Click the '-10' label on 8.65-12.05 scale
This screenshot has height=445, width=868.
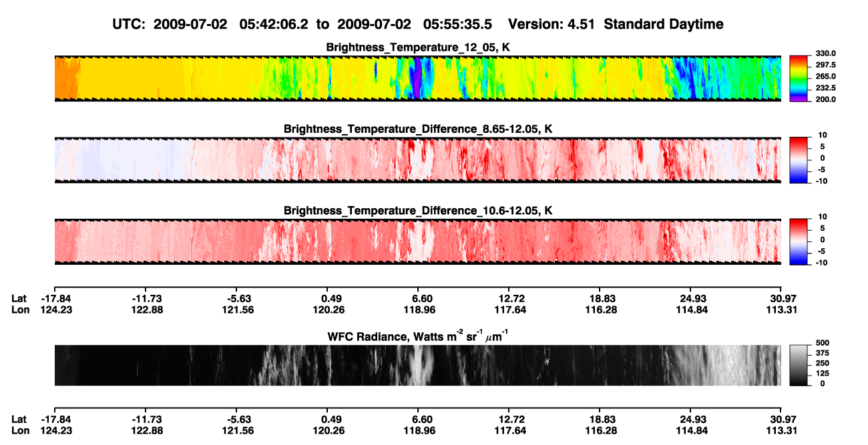[x=822, y=181]
